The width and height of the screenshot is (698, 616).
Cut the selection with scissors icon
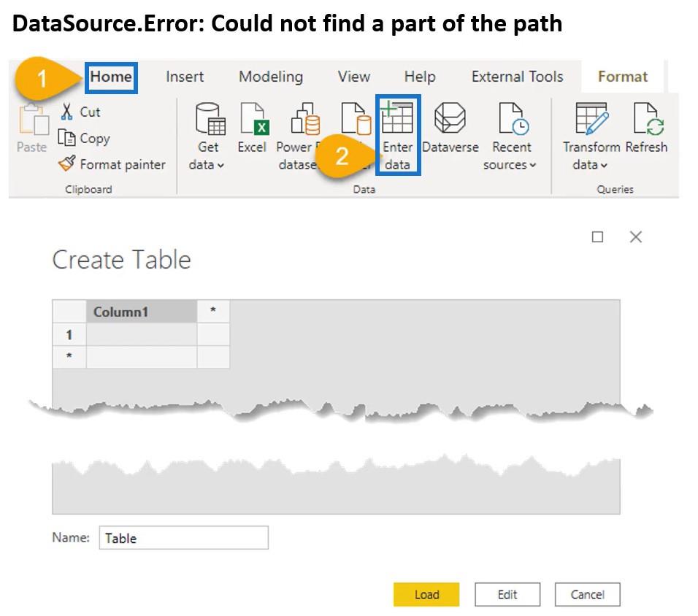point(66,112)
